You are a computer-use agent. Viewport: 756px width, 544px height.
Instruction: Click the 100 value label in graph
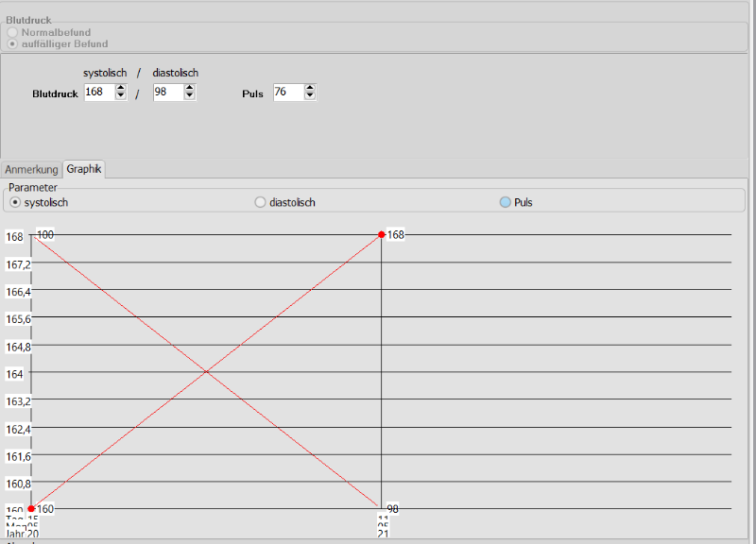point(45,234)
